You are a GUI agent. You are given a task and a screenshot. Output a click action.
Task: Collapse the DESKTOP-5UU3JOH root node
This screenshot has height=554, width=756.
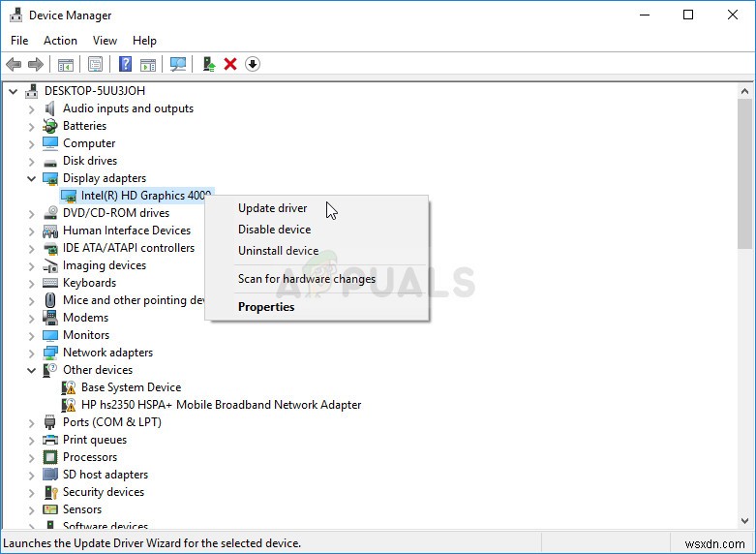[x=13, y=91]
